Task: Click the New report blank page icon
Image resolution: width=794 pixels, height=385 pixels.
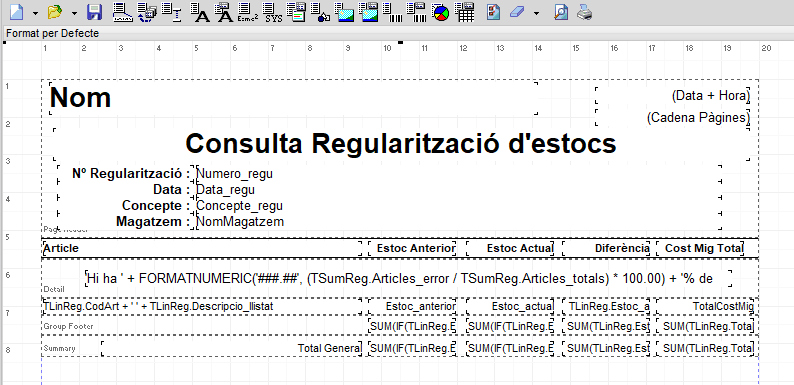Action: pos(17,12)
